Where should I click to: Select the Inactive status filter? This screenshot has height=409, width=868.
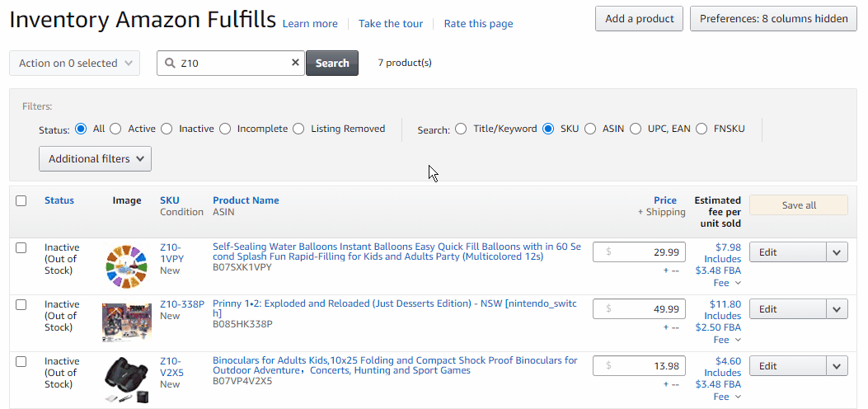tap(167, 129)
